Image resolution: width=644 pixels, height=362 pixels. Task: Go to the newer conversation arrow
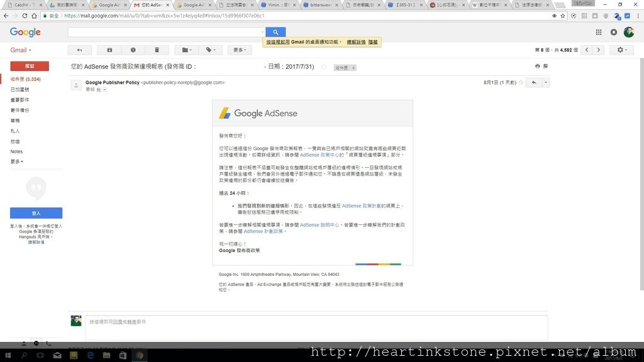[587, 50]
